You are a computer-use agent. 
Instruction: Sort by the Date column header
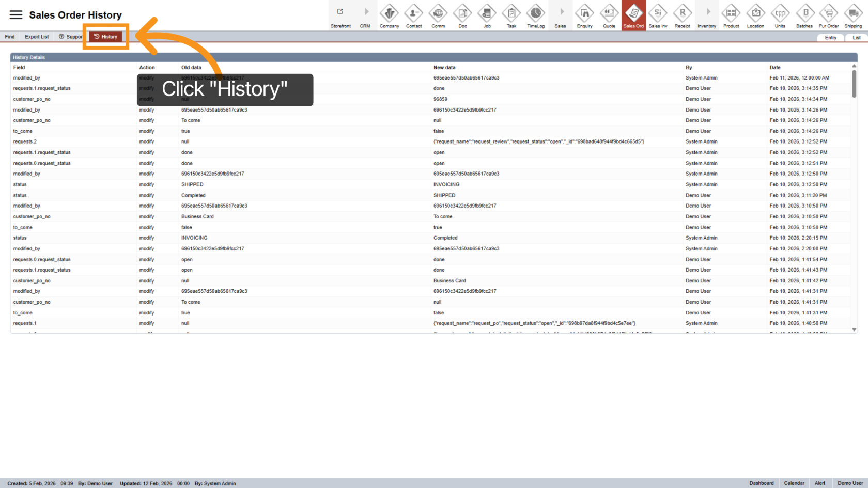(774, 68)
